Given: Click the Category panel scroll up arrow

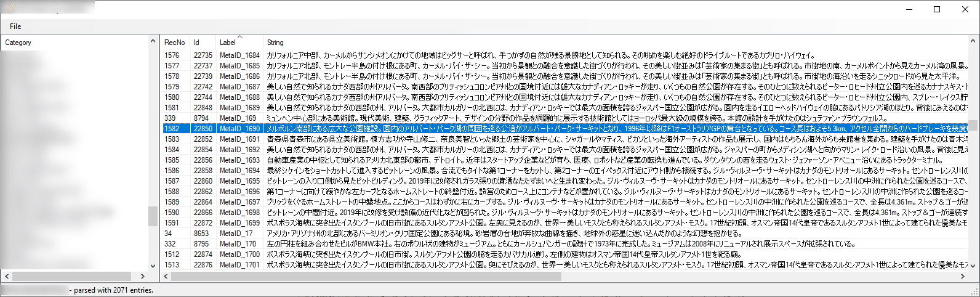Looking at the screenshot, I should (153, 41).
